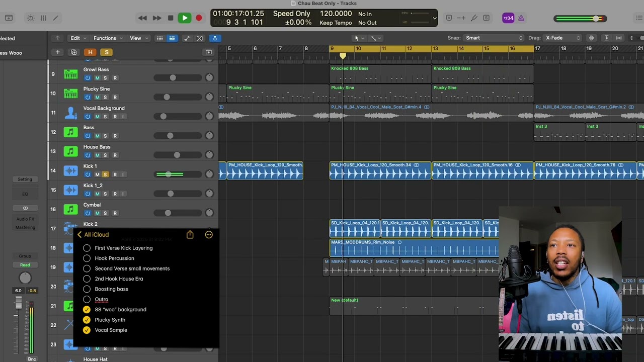
Task: Click the red Record button
Action: pos(199,18)
